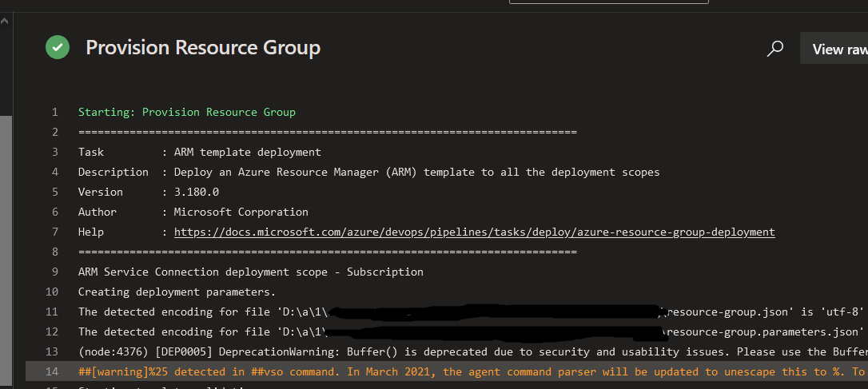Open the docs.microsoft.com help link

coord(475,232)
